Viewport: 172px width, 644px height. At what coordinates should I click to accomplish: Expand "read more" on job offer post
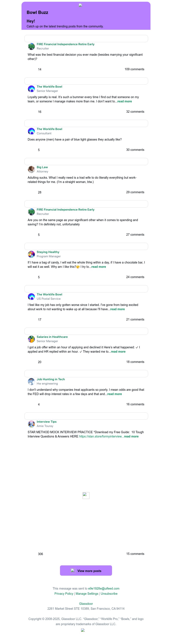[118, 352]
